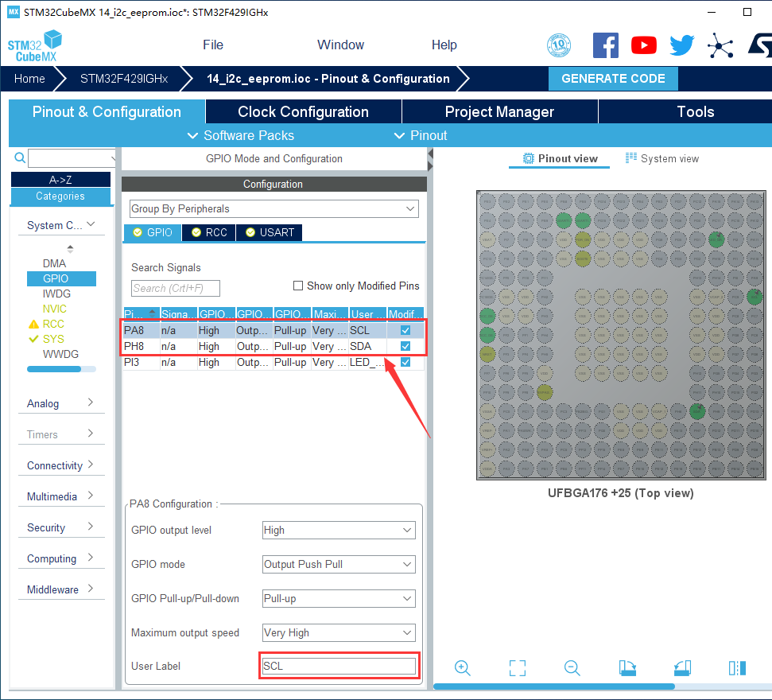Click the User Label input field

pos(339,666)
